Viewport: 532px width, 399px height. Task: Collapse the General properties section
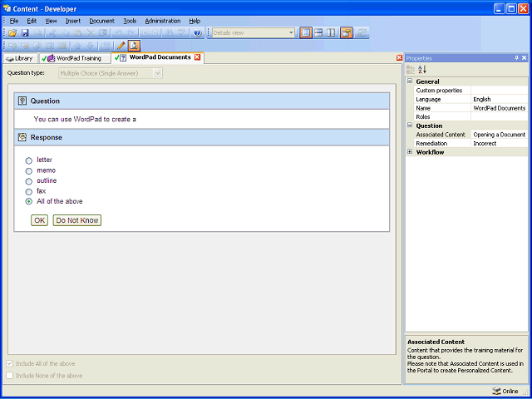tap(410, 81)
